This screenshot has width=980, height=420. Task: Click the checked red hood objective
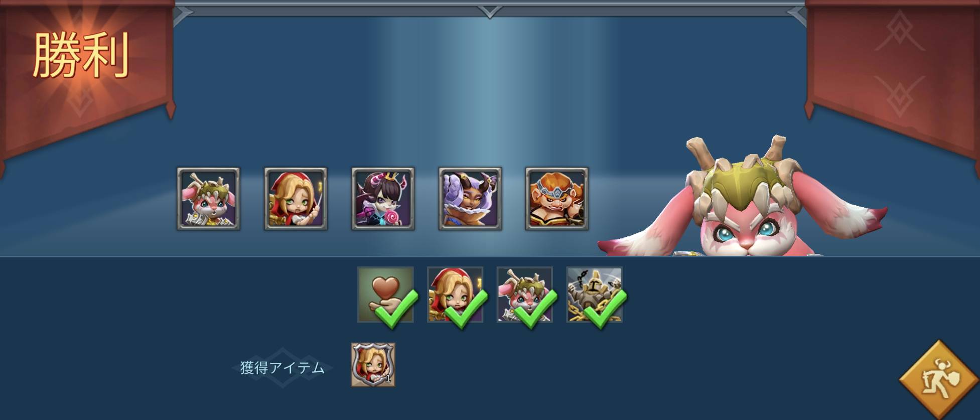click(455, 295)
